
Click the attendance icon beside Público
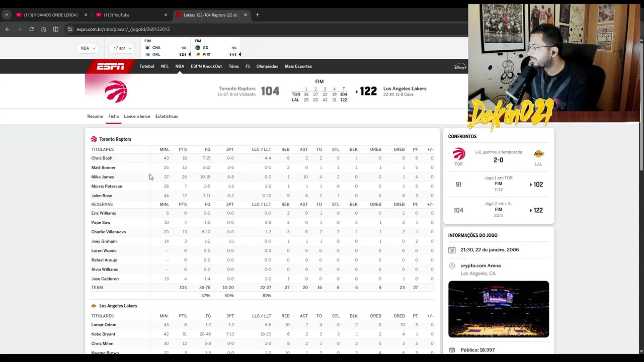452,350
